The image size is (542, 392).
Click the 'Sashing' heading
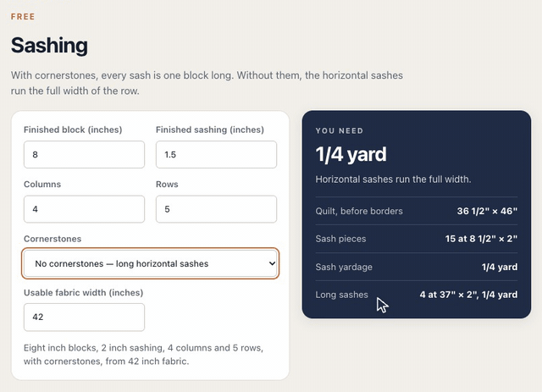pyautogui.click(x=49, y=45)
